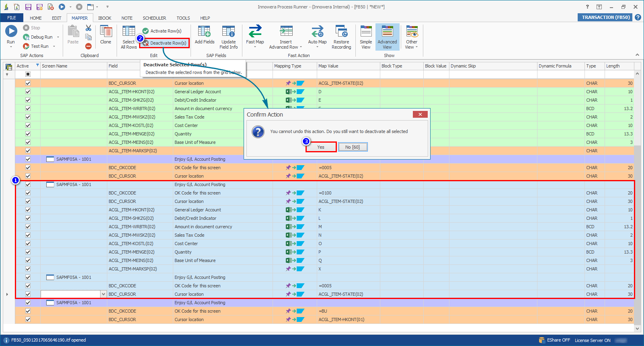This screenshot has width=644, height=346.
Task: Click the small Run icon in title bar
Action: (x=62, y=7)
